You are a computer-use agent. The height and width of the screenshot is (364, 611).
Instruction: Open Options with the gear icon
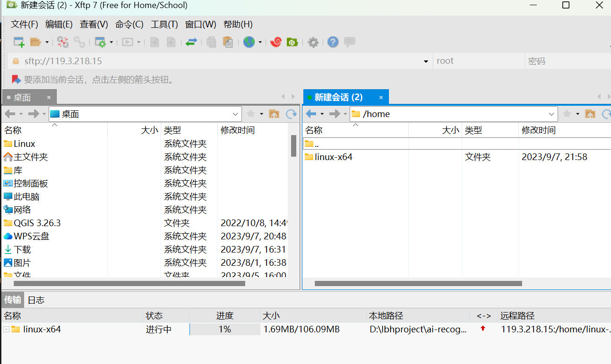(313, 42)
